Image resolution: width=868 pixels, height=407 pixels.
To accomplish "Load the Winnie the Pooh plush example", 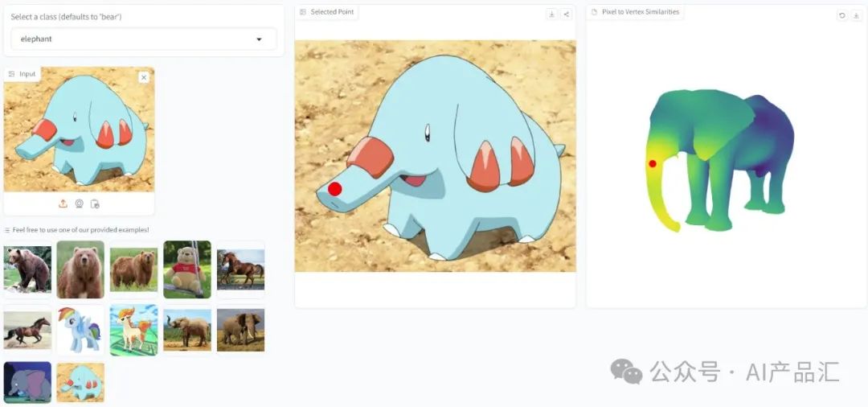I will pyautogui.click(x=187, y=269).
